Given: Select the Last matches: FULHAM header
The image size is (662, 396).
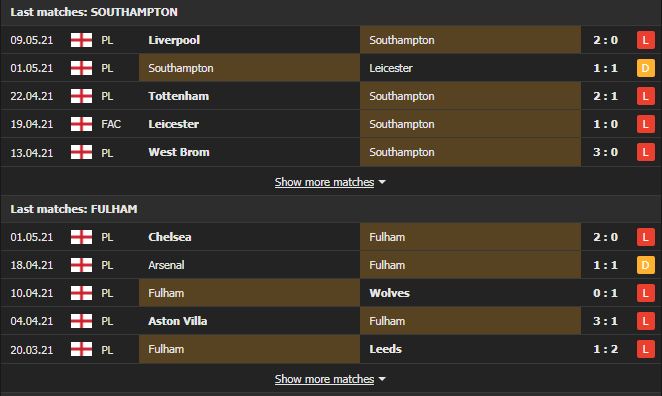Looking at the screenshot, I should [74, 209].
